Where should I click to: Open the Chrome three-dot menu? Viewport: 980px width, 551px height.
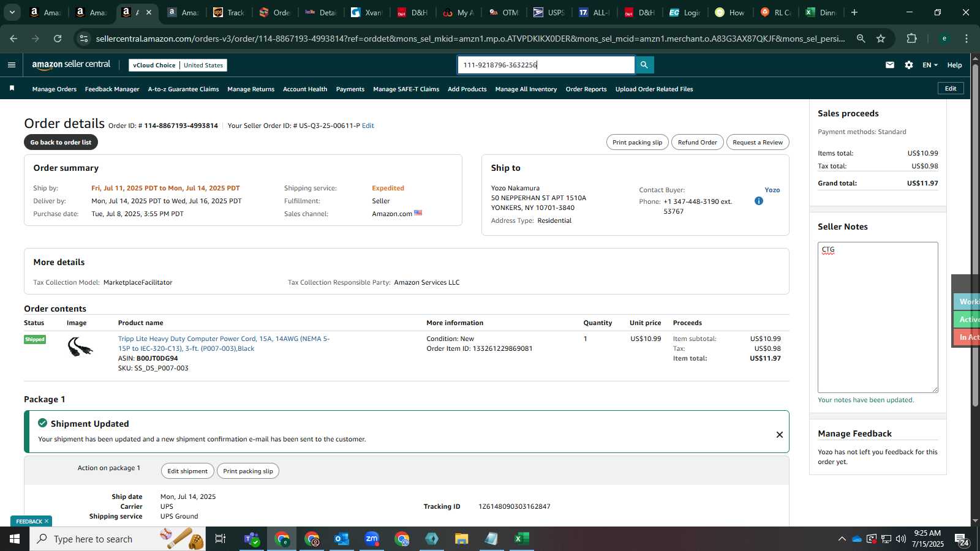967,39
